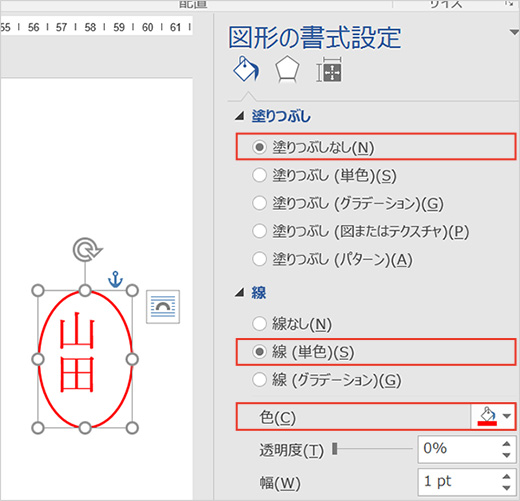The image size is (520, 501).
Task: Open the Layout & Properties tab icon
Action: pyautogui.click(x=329, y=69)
